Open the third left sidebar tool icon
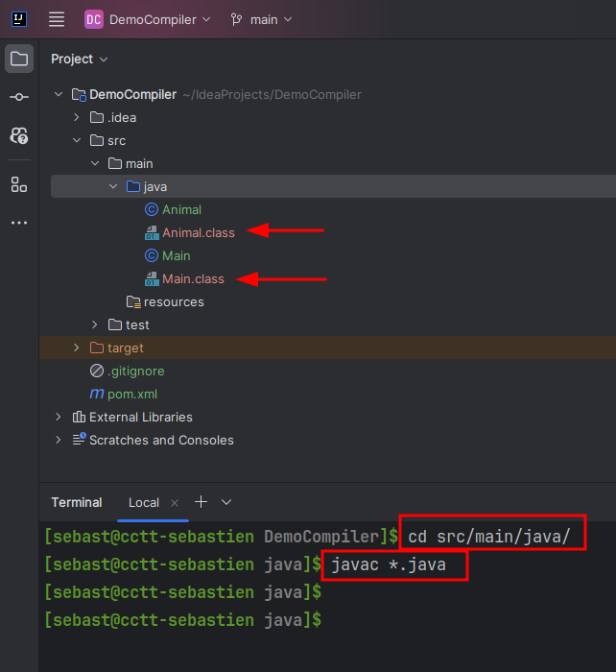Image resolution: width=616 pixels, height=672 pixels. click(19, 135)
